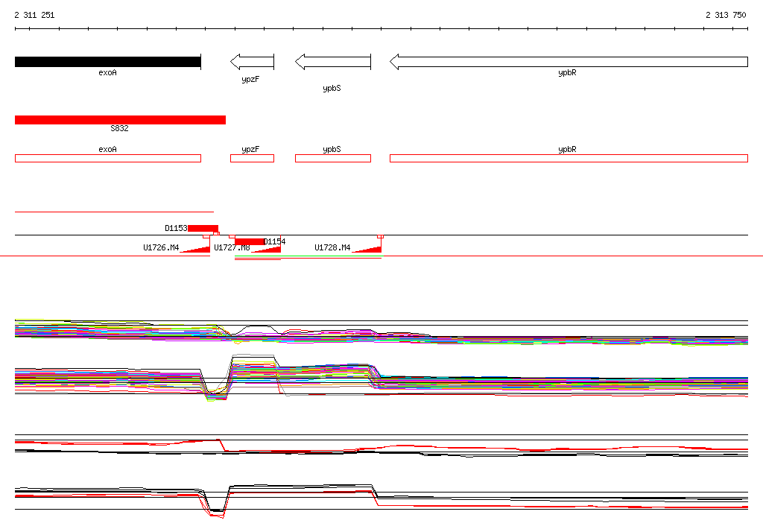Click the end coordinate 2 313 750
The height and width of the screenshot is (532, 763).
pyautogui.click(x=726, y=15)
